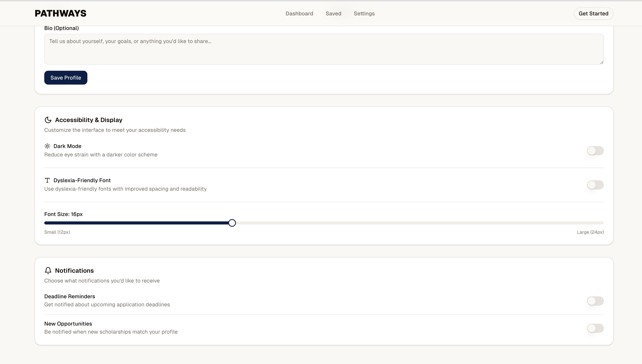This screenshot has width=642, height=364.
Task: Go to the Saved page
Action: (333, 13)
